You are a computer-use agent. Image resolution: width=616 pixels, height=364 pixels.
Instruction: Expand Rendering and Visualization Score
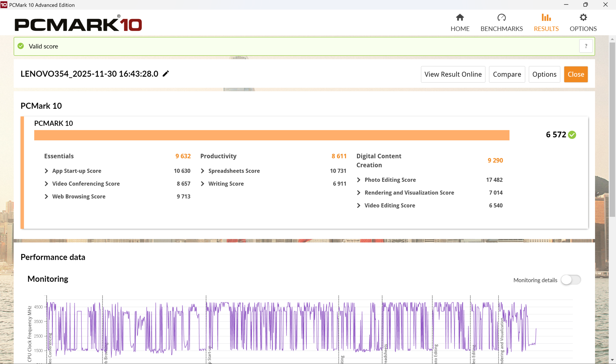coord(359,192)
